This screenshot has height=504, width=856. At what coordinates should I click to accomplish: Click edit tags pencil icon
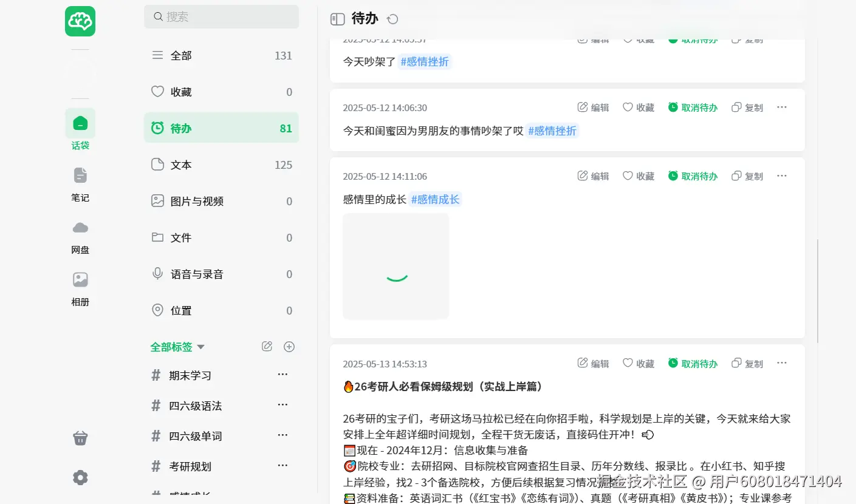(267, 347)
